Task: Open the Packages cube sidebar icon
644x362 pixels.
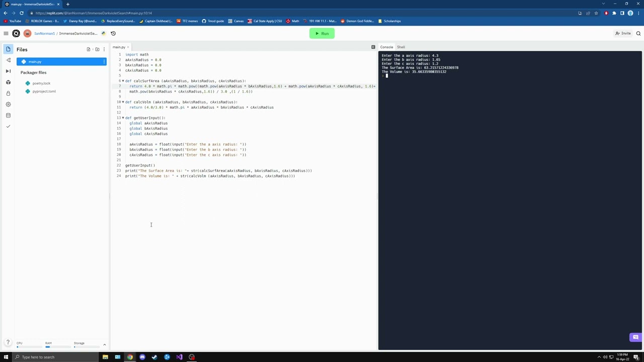Action: pyautogui.click(x=8, y=82)
